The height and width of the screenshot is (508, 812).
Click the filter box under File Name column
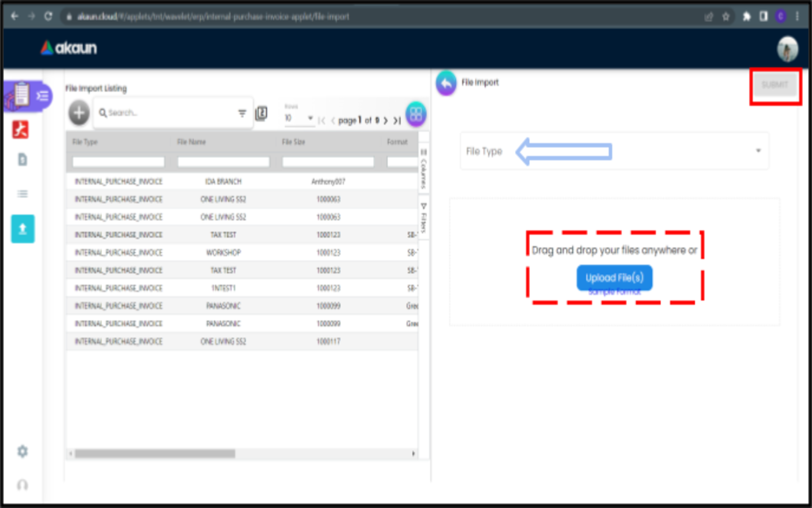pyautogui.click(x=223, y=162)
